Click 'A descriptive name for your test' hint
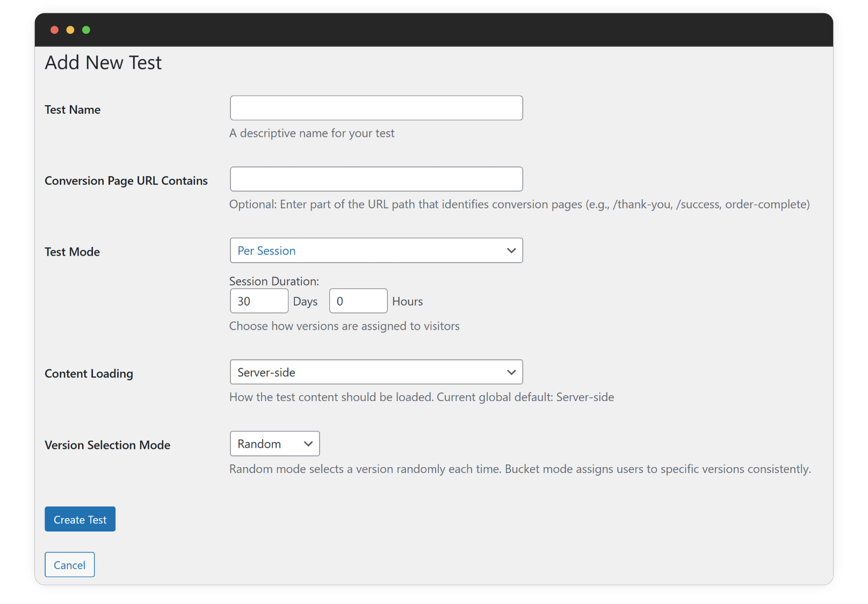The image size is (868, 604). click(312, 133)
